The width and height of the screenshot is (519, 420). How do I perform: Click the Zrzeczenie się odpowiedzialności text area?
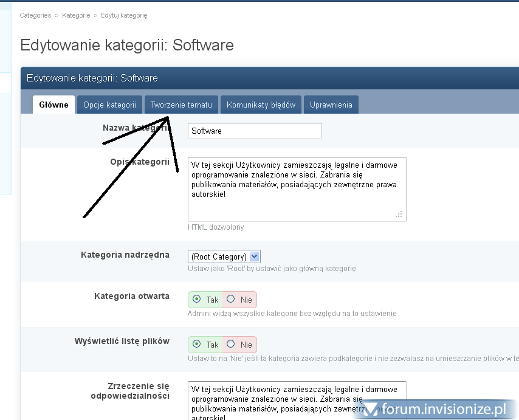point(297,398)
